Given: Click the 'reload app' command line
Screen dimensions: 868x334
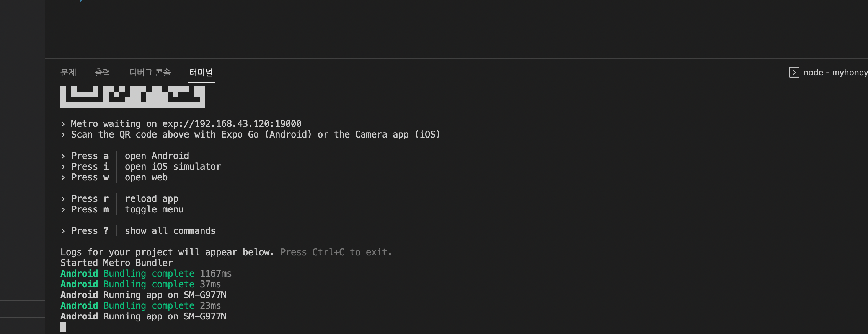Looking at the screenshot, I should pos(151,199).
